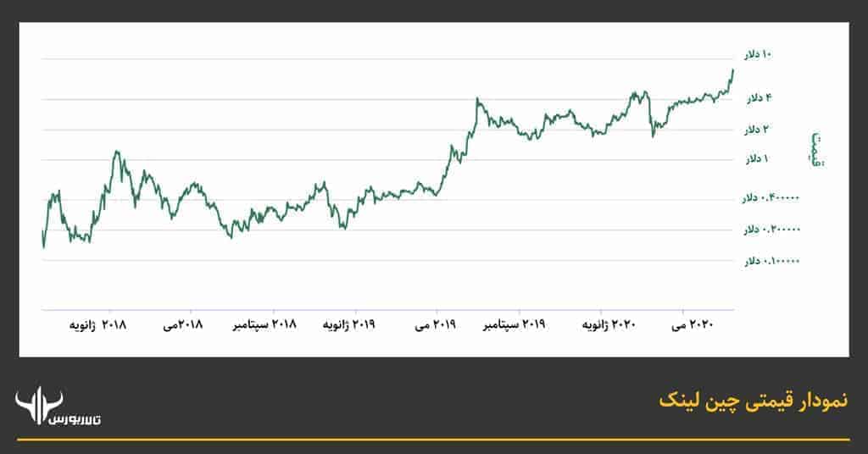The height and width of the screenshot is (454, 868).
Task: Click the 2 dollar y-axis label
Action: (757, 129)
